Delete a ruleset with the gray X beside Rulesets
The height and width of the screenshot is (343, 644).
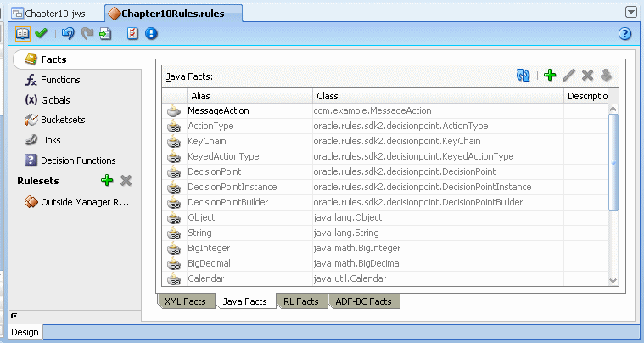[126, 180]
